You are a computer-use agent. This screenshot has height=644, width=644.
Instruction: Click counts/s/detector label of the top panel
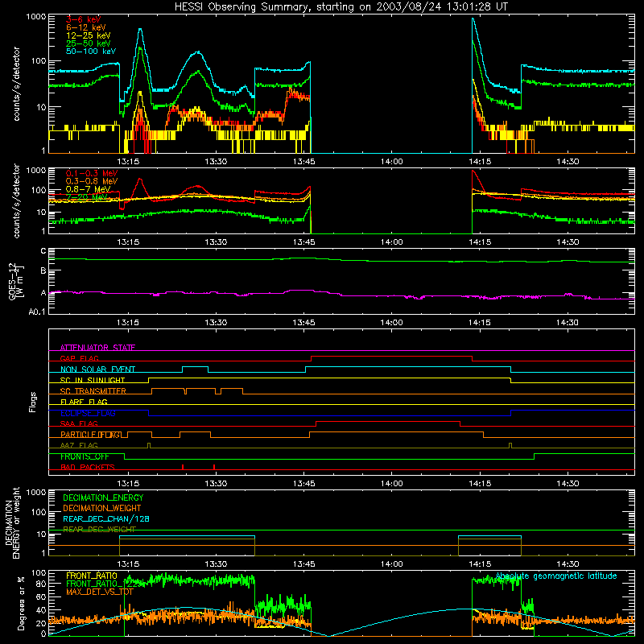pos(16,84)
